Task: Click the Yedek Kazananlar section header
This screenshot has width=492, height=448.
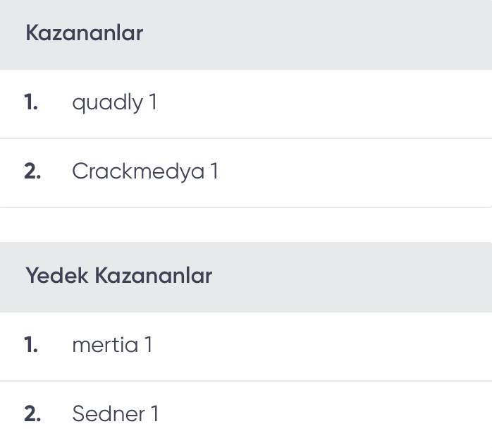Action: [x=119, y=276]
